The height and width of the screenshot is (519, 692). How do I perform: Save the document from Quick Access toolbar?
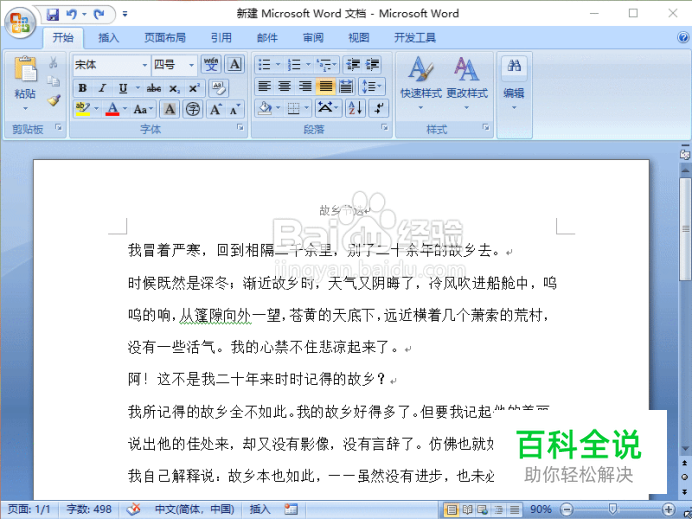(x=53, y=15)
